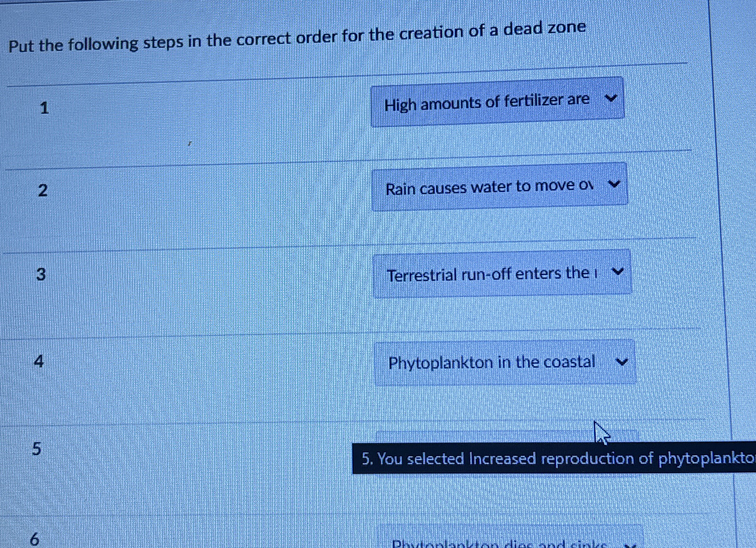Expand the 'Terrestrial run-off enters the' dropdown arrow
The width and height of the screenshot is (756, 548).
coord(618,272)
